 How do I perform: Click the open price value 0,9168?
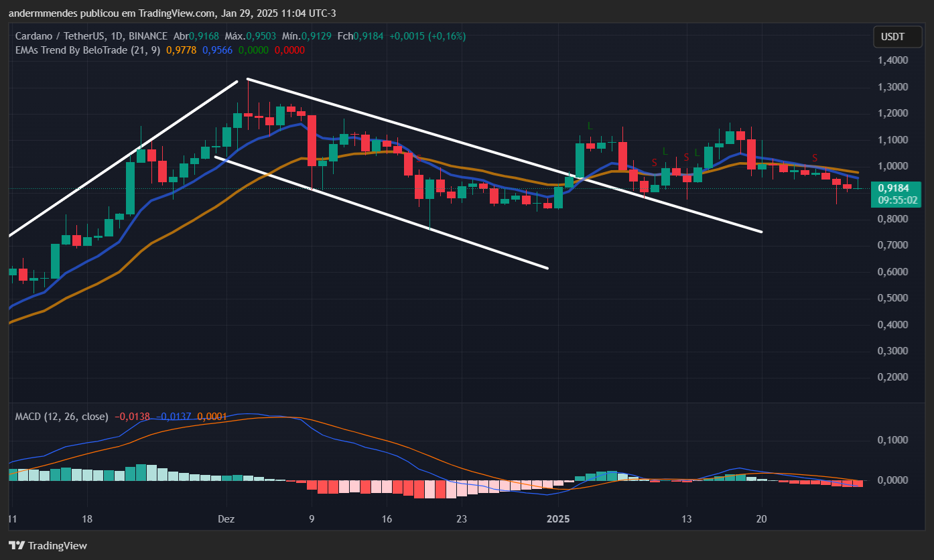click(202, 36)
